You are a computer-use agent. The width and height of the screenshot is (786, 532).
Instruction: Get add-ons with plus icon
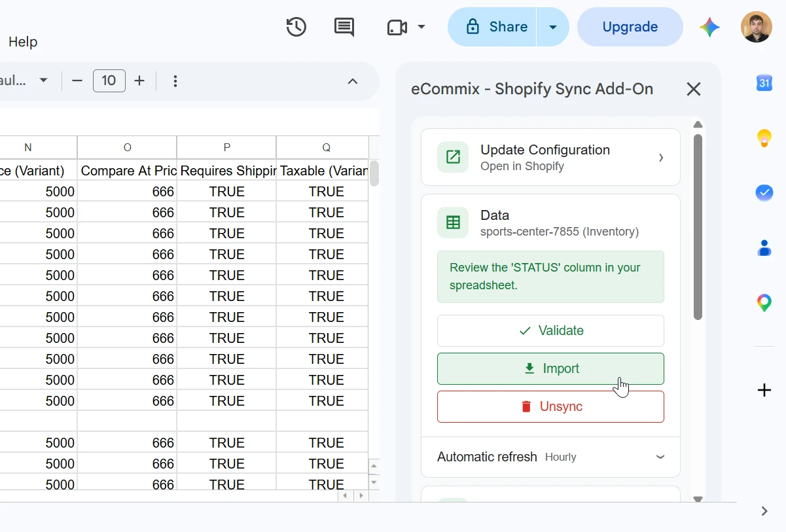coord(764,391)
